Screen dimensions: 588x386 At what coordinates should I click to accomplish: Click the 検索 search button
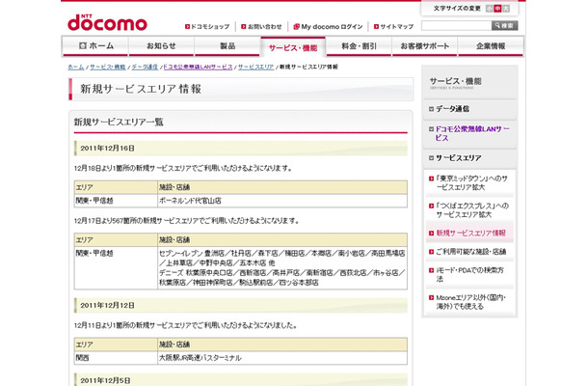tap(505, 25)
